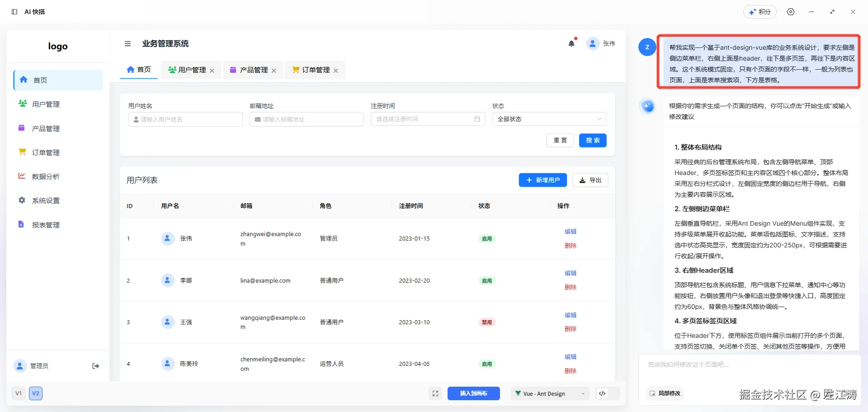
Task: Delete user 李娜 via 删除 link
Action: pos(571,287)
